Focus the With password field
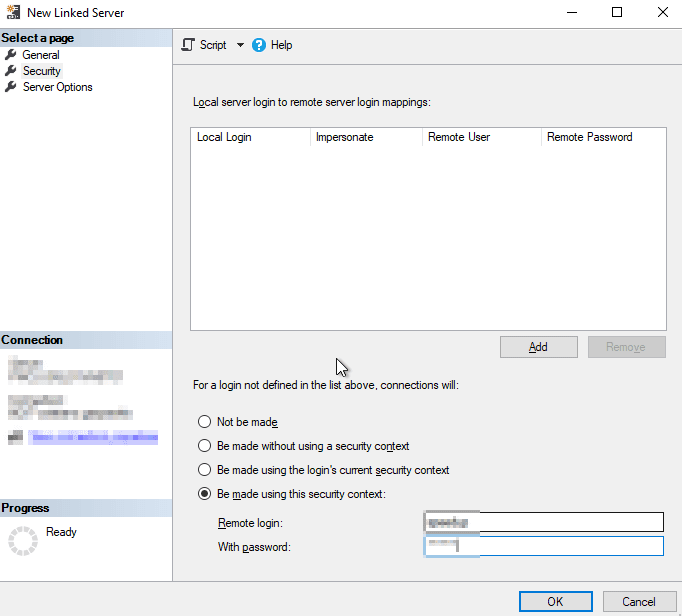The height and width of the screenshot is (616, 682). 544,546
